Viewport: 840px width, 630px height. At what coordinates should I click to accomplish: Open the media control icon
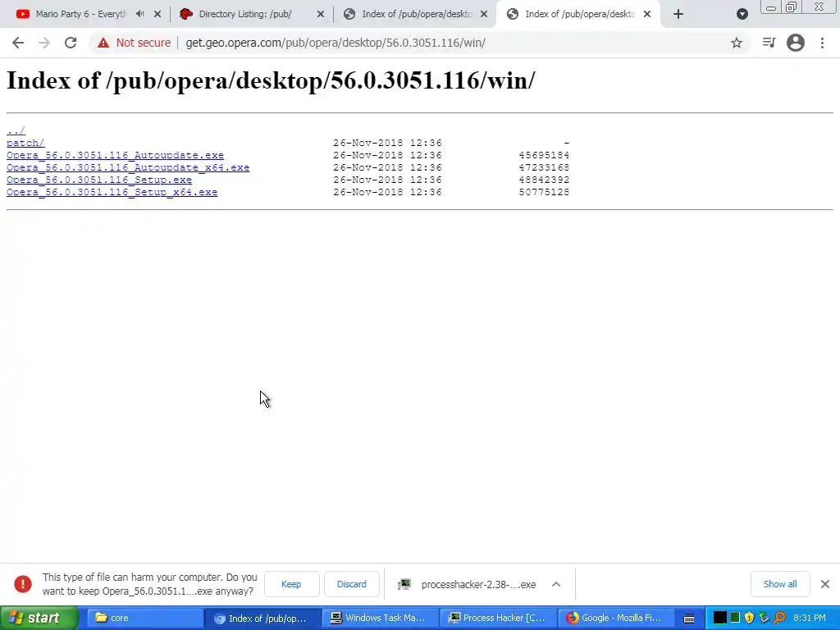click(x=769, y=43)
